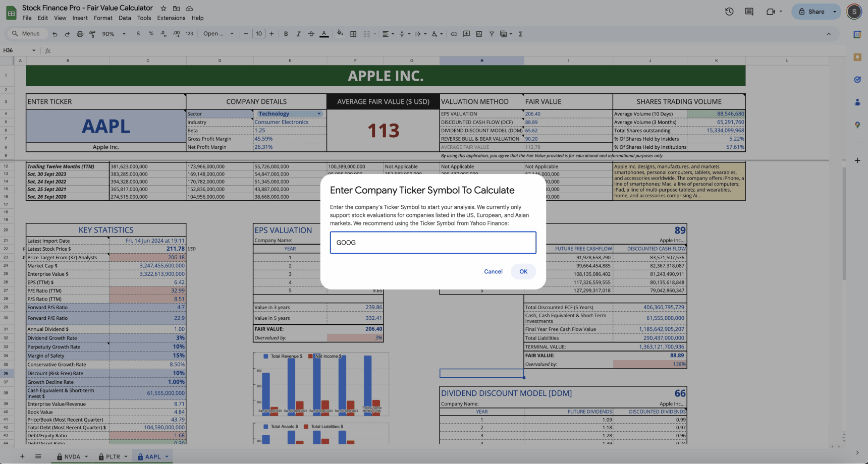Open the Name box dropdown arrow
This screenshot has width=868, height=464.
[34, 50]
